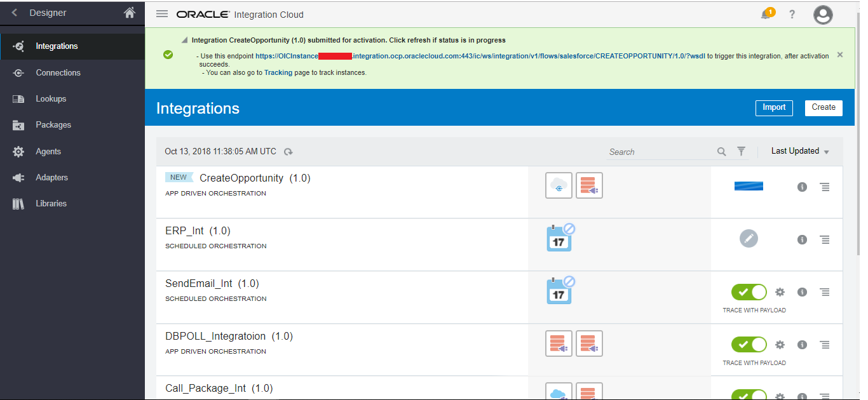Collapse the activation message details triangle
Screen dimensions: 868x400
(184, 40)
